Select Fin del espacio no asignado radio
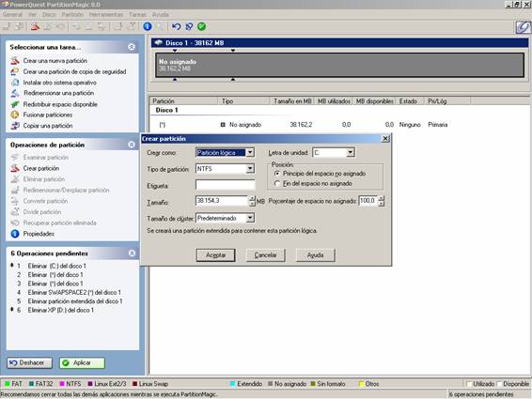Viewport: 532px width, 399px height. tap(277, 183)
